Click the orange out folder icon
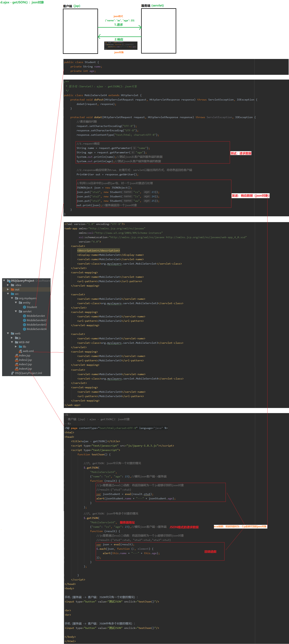289x644 pixels. 13,290
